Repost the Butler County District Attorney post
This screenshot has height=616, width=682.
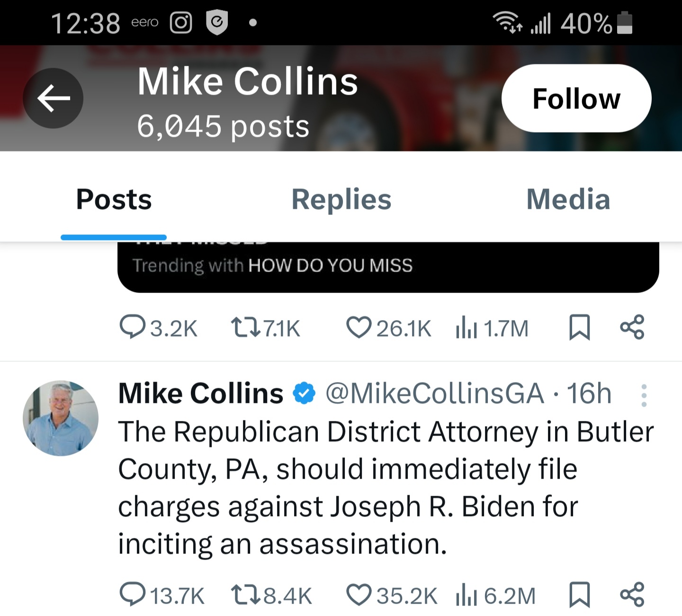[x=245, y=594]
